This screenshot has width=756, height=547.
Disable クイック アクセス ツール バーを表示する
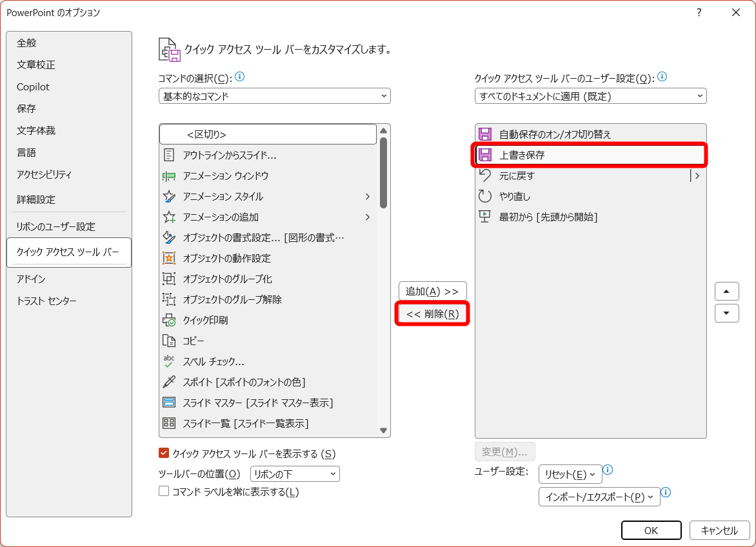[x=164, y=453]
